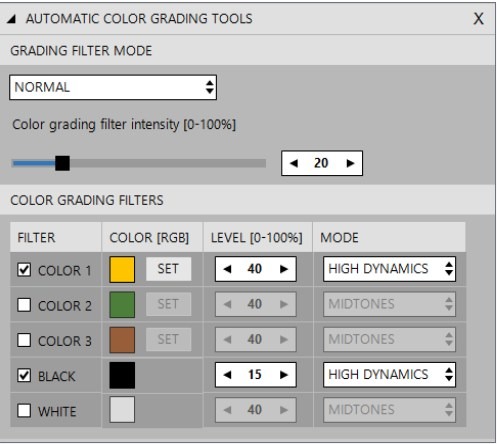Click the SET button for COLOR 1
497x444 pixels.
[x=168, y=269]
